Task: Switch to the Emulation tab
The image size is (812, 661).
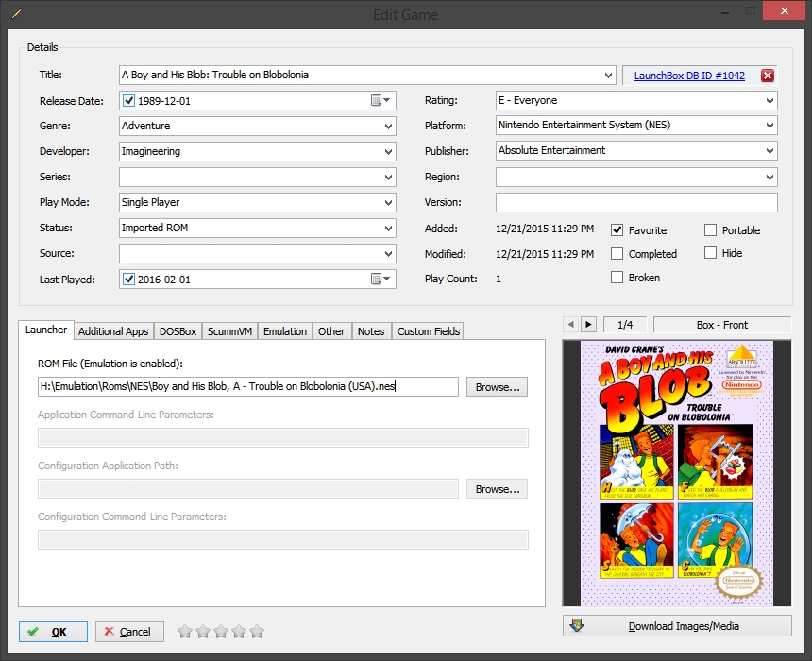Action: (285, 331)
